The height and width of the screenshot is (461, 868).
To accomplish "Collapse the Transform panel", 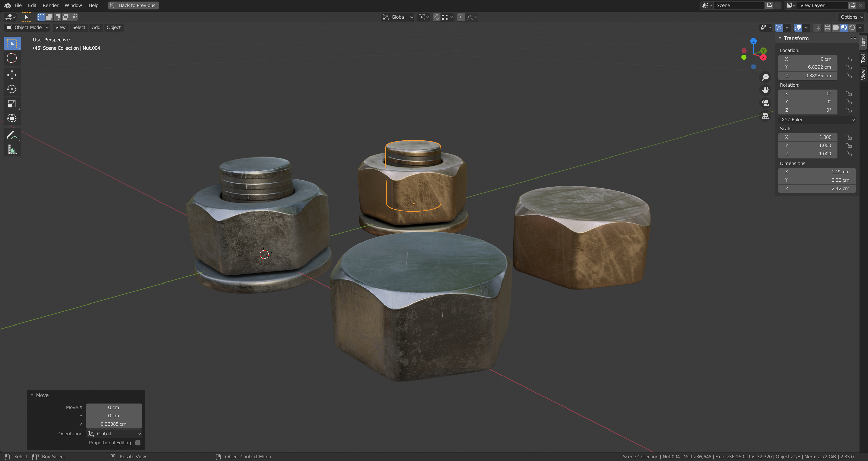I will point(780,38).
